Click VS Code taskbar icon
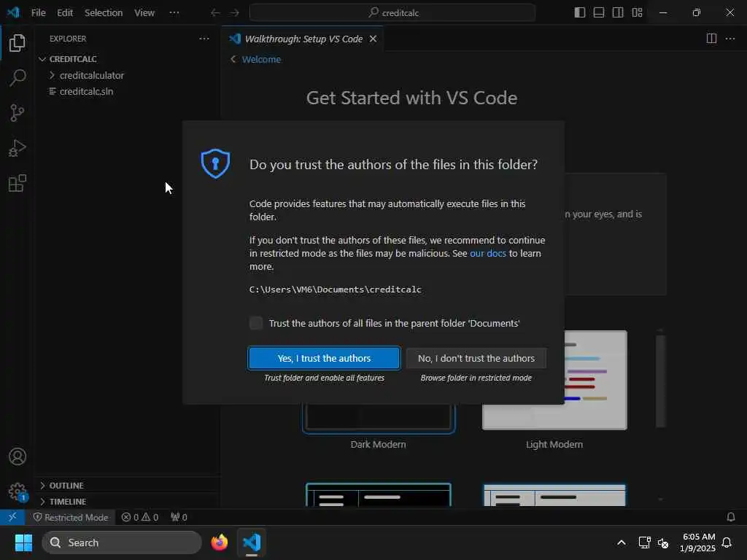Screen dimensions: 747x560 pyautogui.click(x=252, y=542)
